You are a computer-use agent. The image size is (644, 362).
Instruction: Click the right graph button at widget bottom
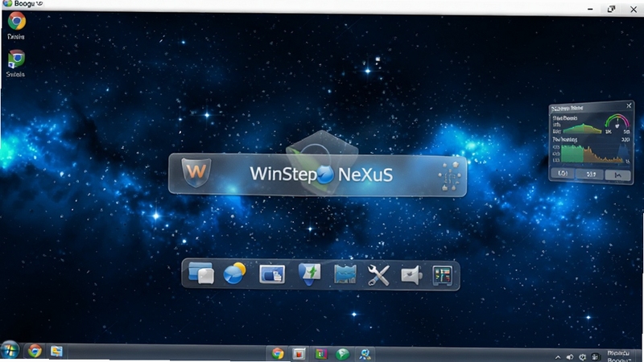tap(617, 175)
